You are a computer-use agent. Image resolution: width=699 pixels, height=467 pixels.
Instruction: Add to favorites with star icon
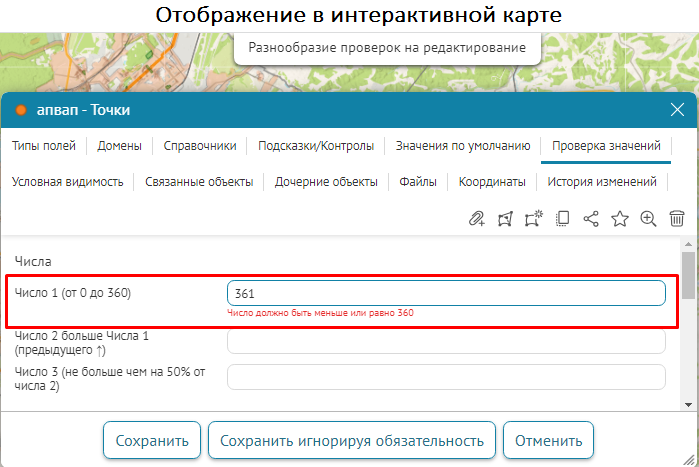pos(619,219)
